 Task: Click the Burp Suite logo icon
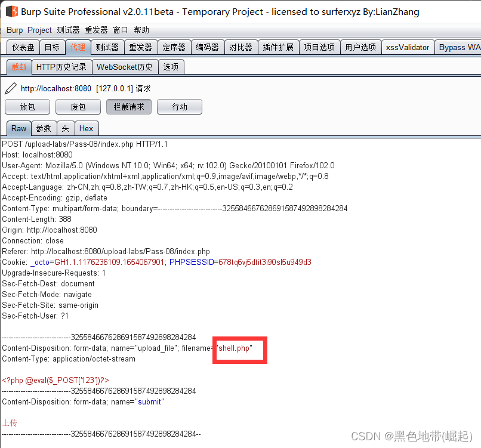point(12,11)
